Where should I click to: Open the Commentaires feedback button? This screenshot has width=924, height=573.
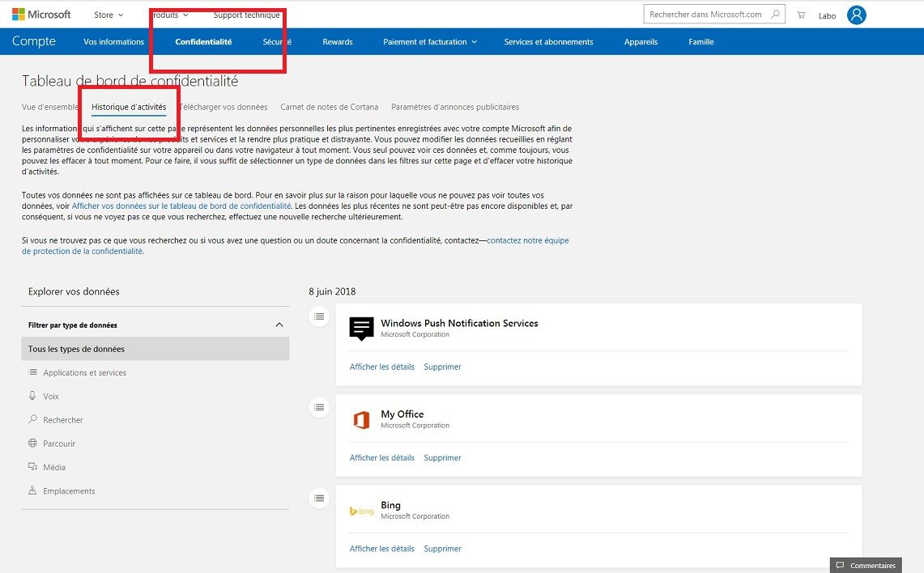(866, 566)
